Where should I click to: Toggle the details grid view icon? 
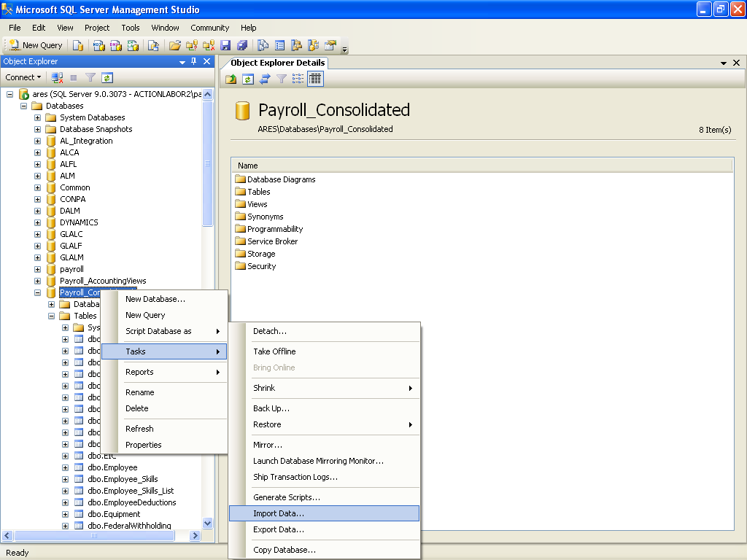[x=315, y=79]
